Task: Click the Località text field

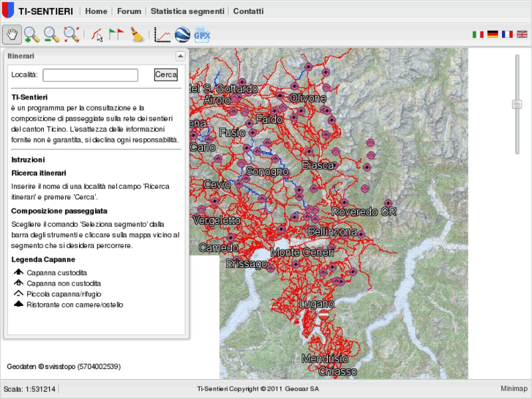Action: click(90, 75)
